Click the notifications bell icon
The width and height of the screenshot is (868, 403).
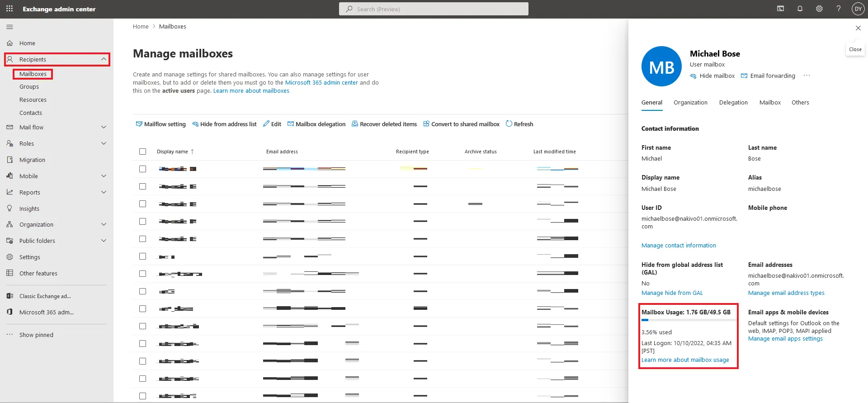point(800,9)
